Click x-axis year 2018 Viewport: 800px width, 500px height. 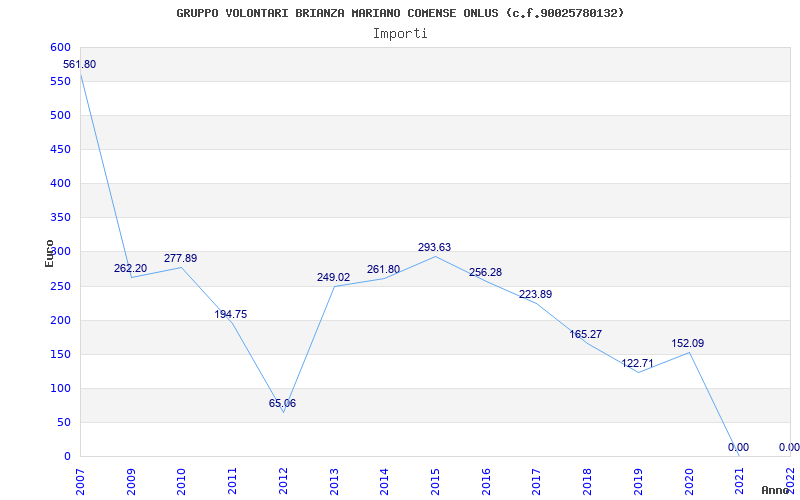click(587, 482)
